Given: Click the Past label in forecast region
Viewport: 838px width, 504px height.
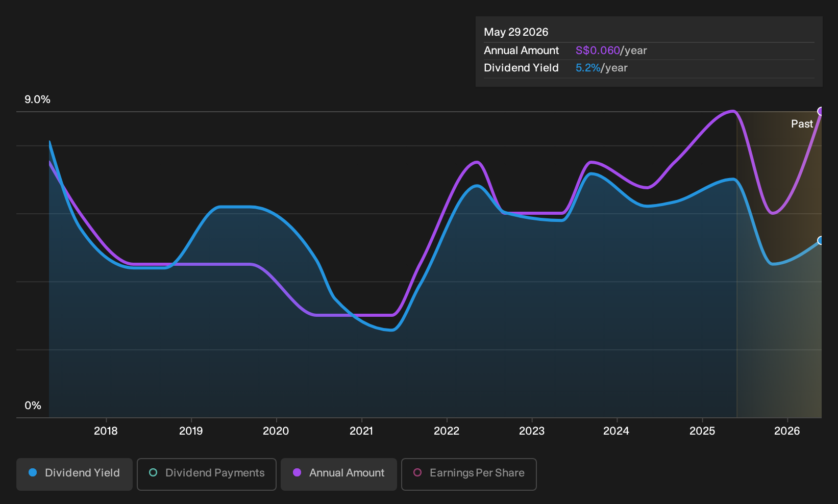Looking at the screenshot, I should pyautogui.click(x=802, y=124).
